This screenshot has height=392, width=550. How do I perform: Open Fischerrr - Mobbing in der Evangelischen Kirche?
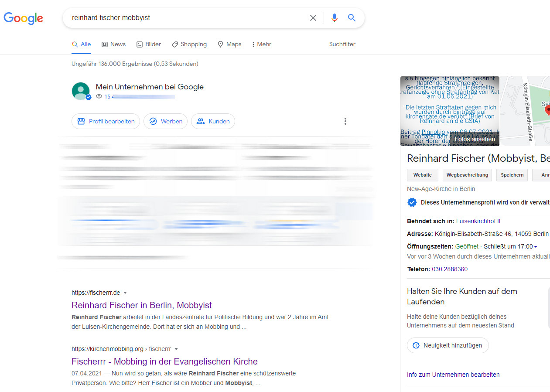164,361
